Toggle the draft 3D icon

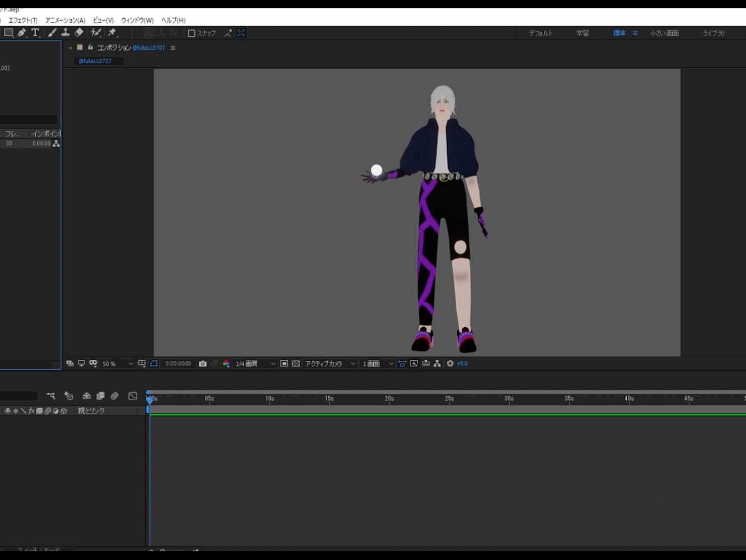coord(68,396)
